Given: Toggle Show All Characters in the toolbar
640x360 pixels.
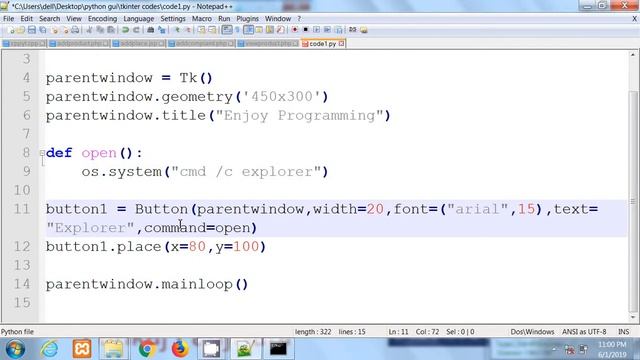Looking at the screenshot, I should pos(237,30).
